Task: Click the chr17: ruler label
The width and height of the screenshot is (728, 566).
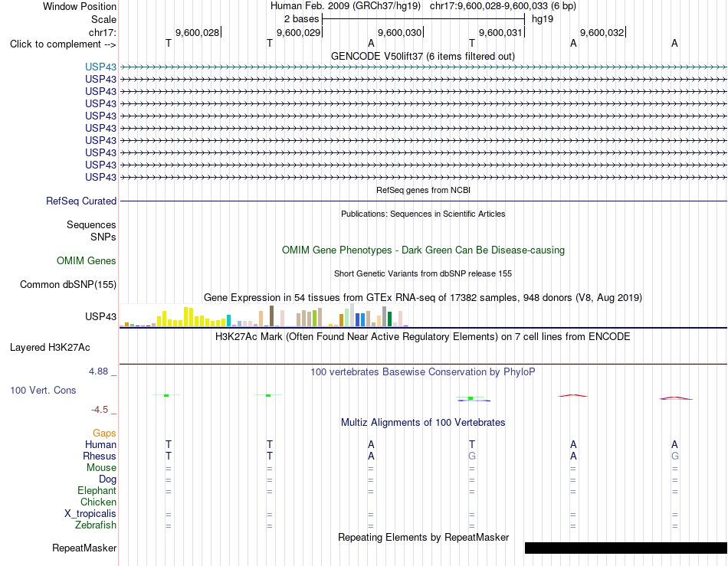Action: tap(102, 32)
